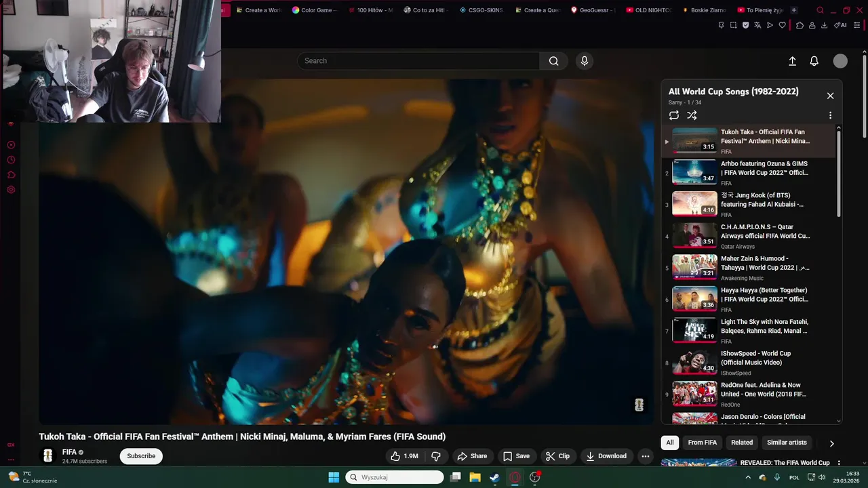Save video to a playlist
This screenshot has height=488, width=868.
[x=516, y=456]
